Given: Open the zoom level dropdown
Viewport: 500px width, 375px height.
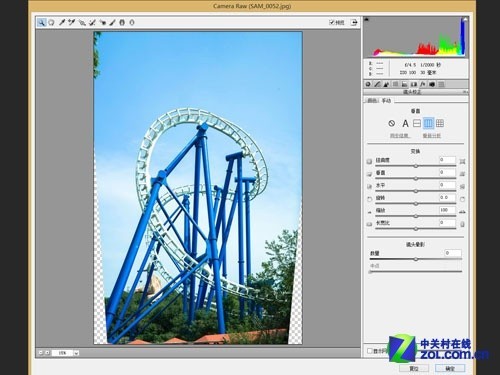Looking at the screenshot, I should click(x=76, y=353).
